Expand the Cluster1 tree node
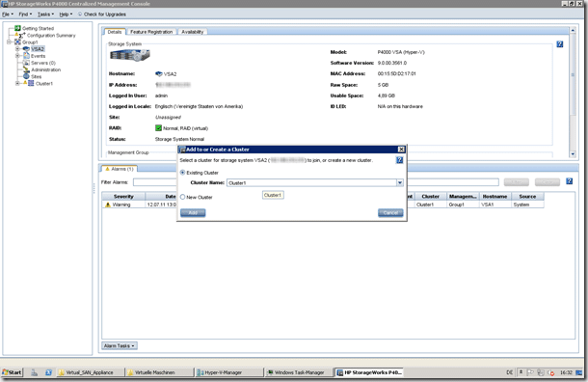This screenshot has width=588, height=382. click(17, 83)
